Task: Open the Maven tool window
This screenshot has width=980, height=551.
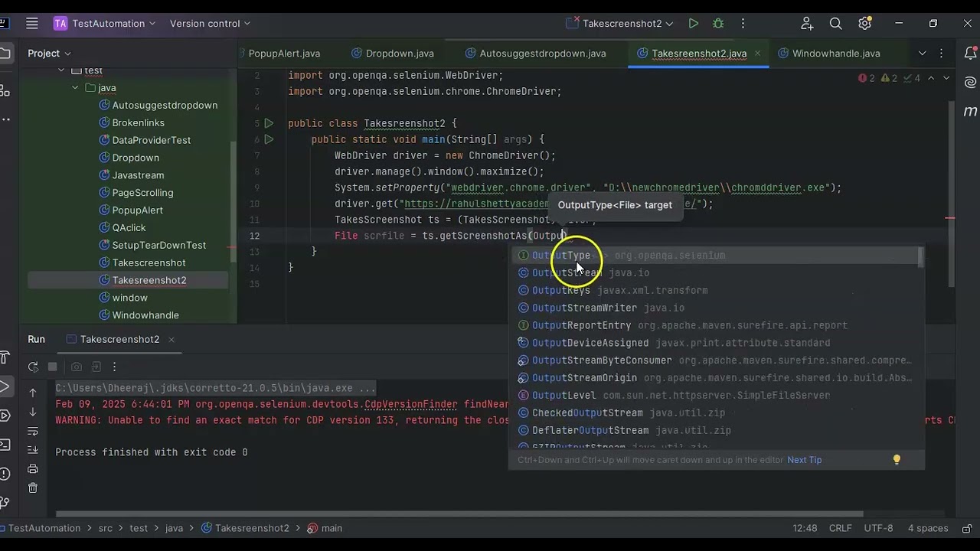Action: [x=970, y=111]
